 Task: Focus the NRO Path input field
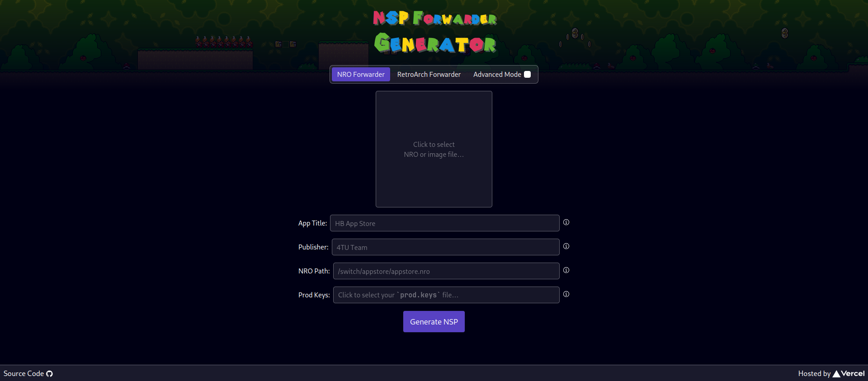coord(446,271)
